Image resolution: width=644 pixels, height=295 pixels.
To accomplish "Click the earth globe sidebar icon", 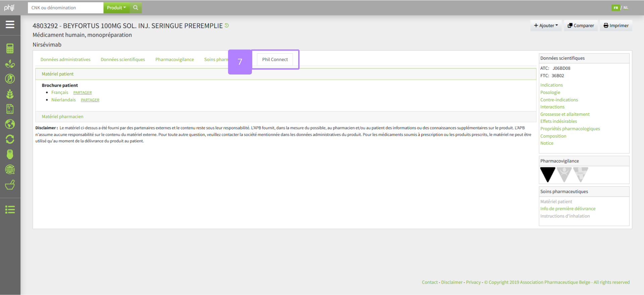I will [10, 124].
